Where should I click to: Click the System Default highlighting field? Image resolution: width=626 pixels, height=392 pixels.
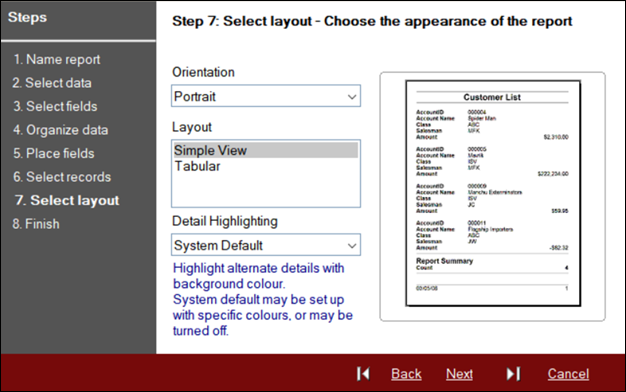(x=266, y=245)
